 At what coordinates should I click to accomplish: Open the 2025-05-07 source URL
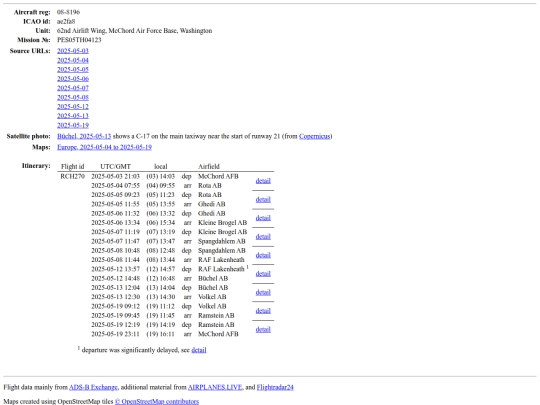pyautogui.click(x=73, y=88)
